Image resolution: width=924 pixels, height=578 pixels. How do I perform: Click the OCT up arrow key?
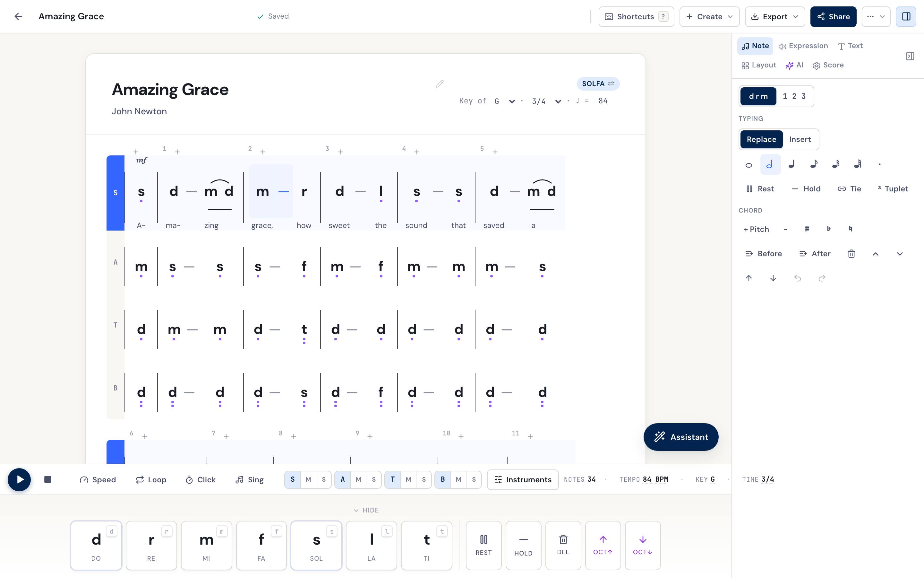click(x=603, y=545)
